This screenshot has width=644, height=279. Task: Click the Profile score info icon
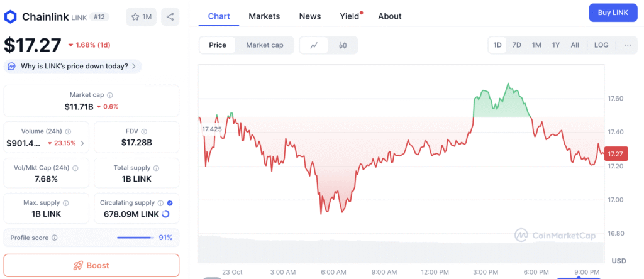click(55, 238)
